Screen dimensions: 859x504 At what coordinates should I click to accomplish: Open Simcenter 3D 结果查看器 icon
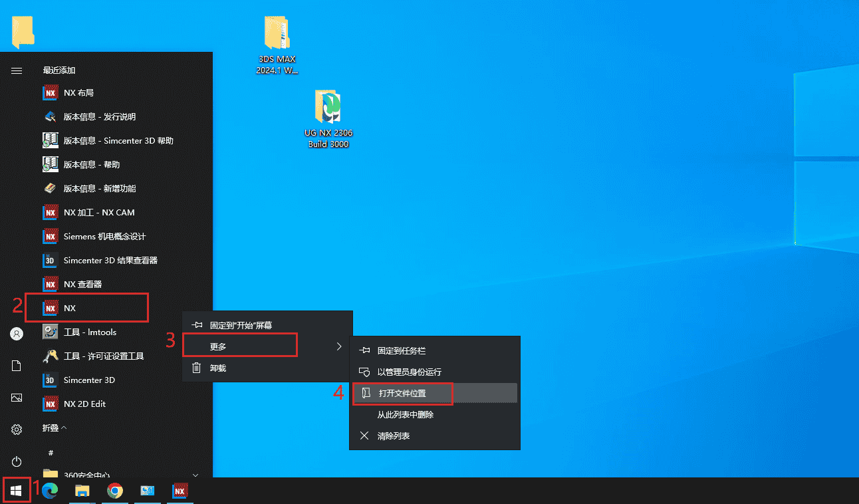[51, 261]
